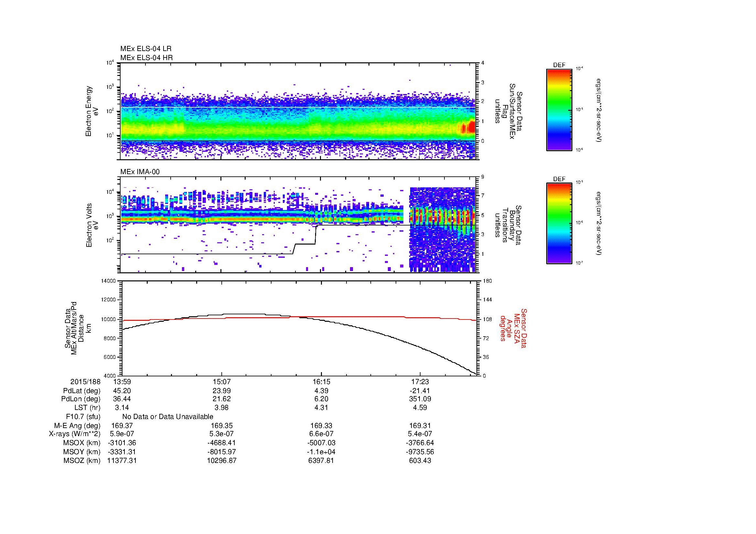Click the 'Electron Energy eV' axis label
The image size is (756, 534).
pos(92,111)
